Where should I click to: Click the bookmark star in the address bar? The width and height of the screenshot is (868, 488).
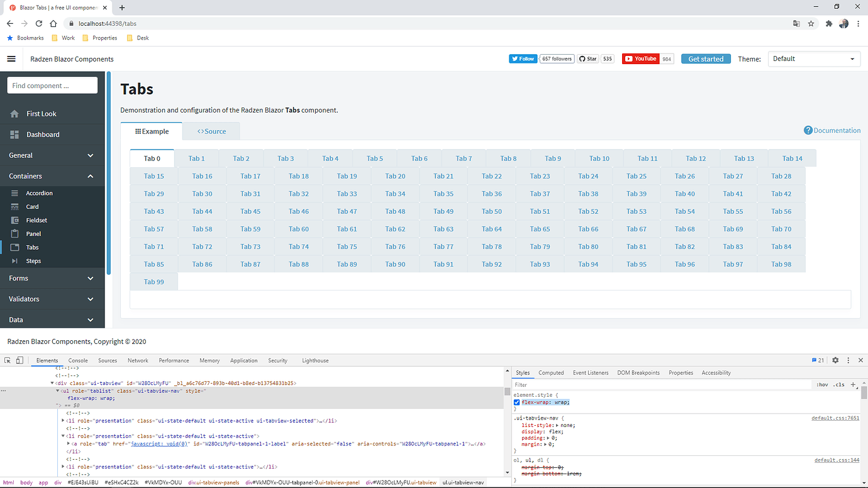(x=811, y=23)
